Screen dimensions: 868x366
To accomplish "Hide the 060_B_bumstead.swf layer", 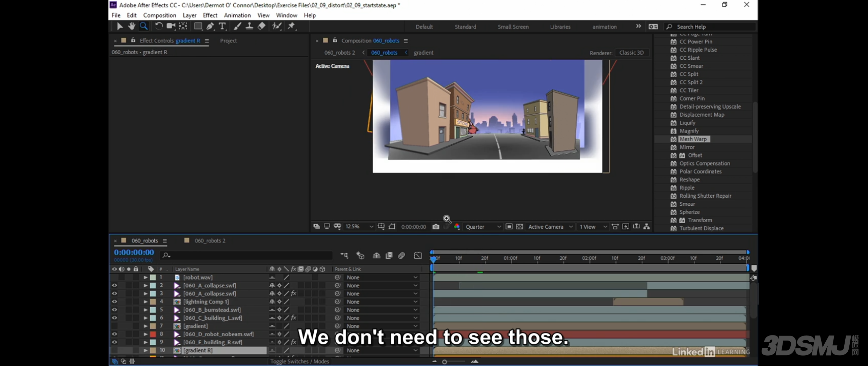I will tap(114, 310).
